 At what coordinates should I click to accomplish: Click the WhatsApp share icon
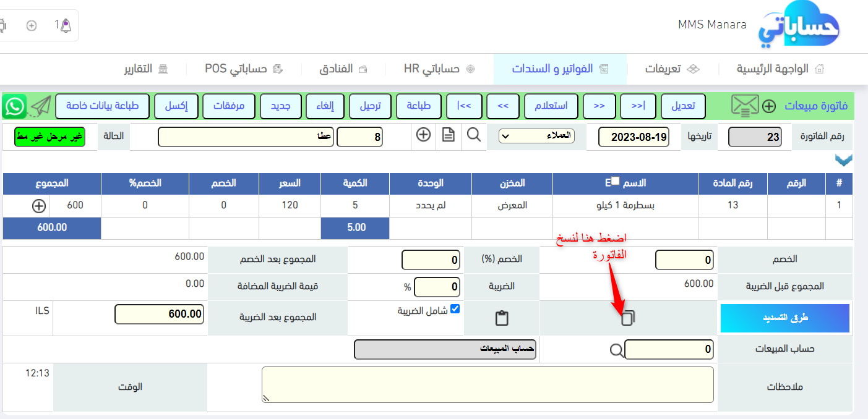14,106
